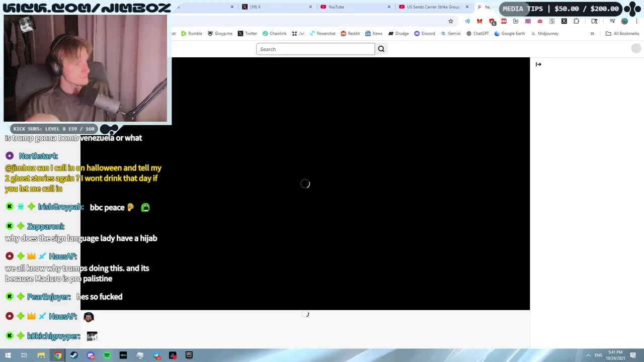The height and width of the screenshot is (362, 644).
Task: Click the ENG language indicator
Action: click(598, 355)
